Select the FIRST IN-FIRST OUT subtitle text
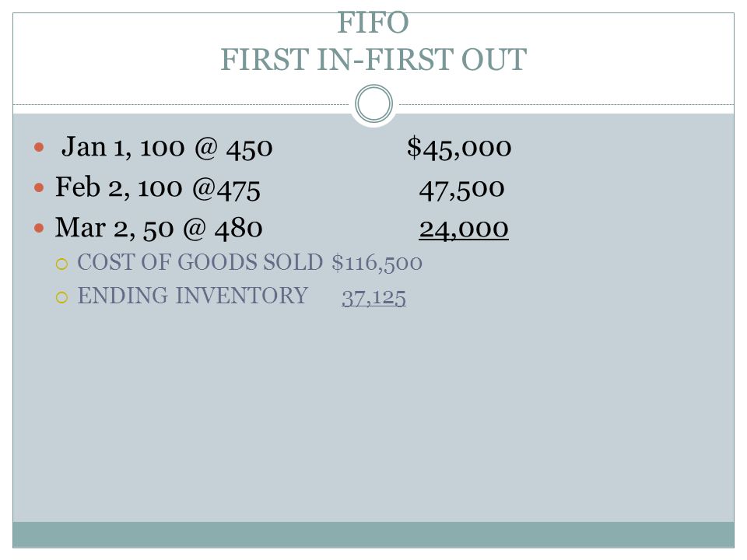Viewport: 747px width, 560px height. pyautogui.click(x=373, y=60)
